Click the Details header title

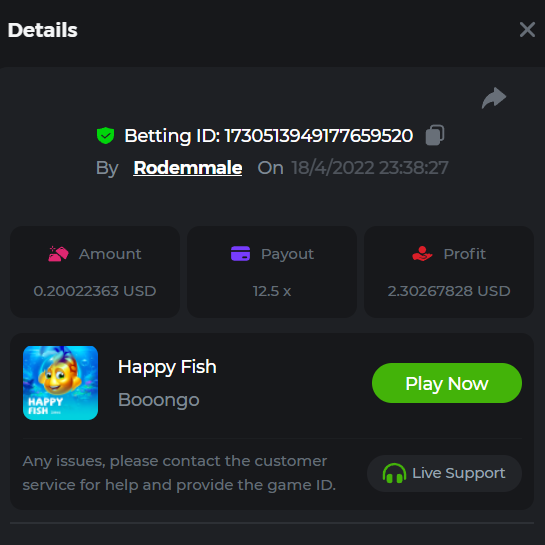click(x=42, y=30)
